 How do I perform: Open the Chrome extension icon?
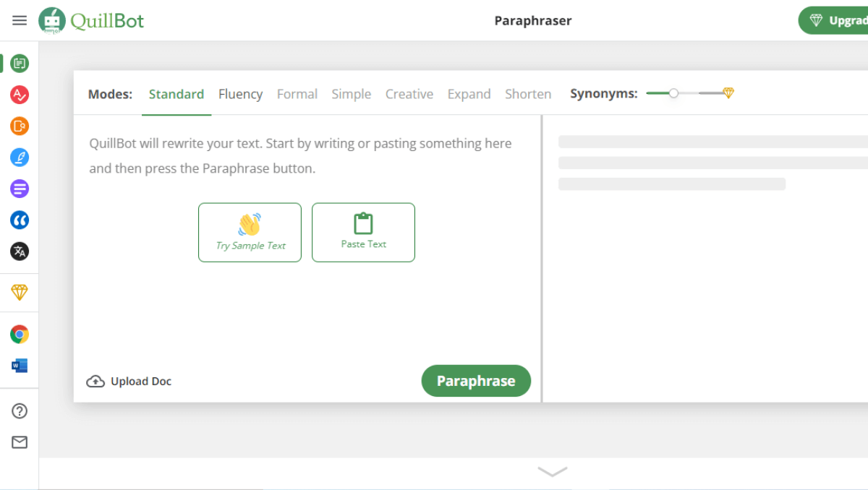click(x=20, y=334)
